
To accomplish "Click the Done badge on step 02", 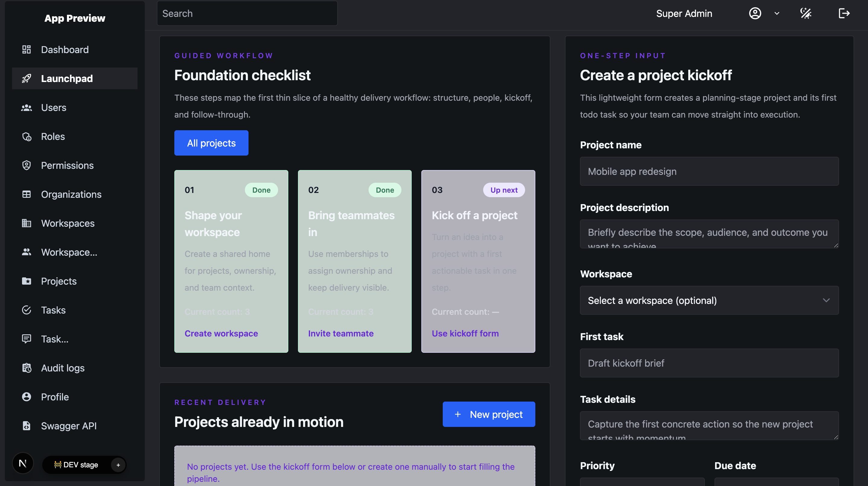I will [385, 190].
